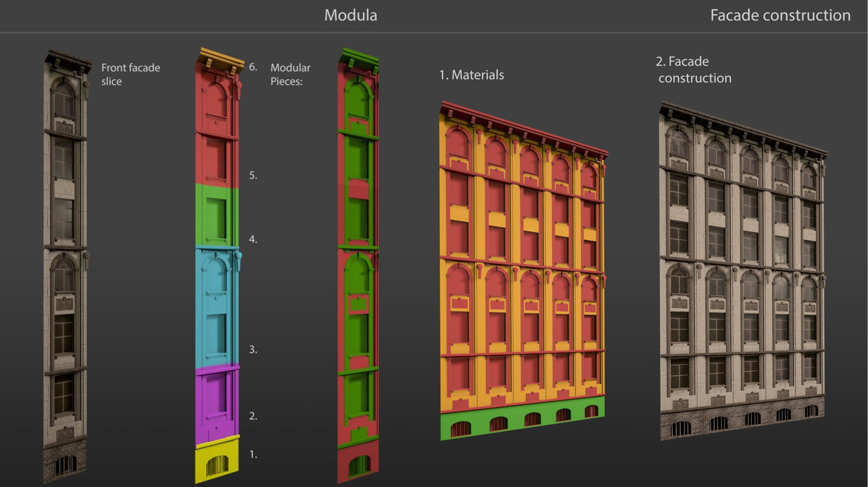Select the cyan arched-window modular piece

218,307
